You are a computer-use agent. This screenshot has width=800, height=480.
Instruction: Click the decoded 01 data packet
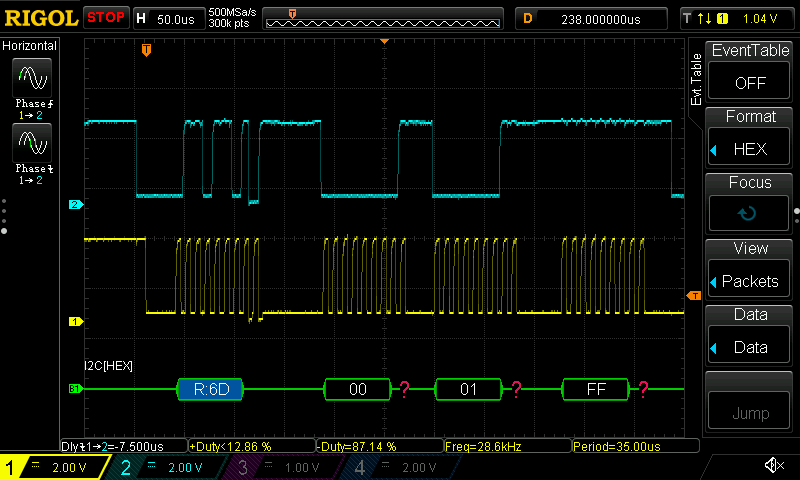coord(468,389)
